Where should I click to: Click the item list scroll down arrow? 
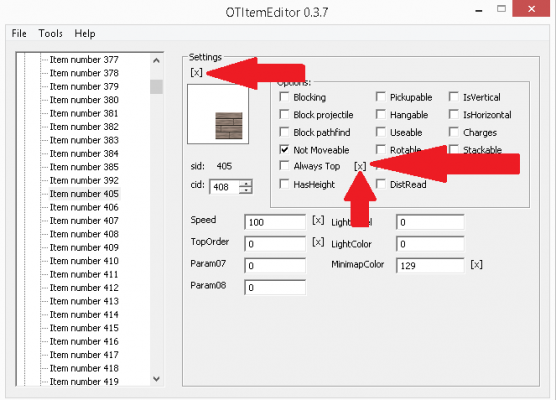coord(156,379)
